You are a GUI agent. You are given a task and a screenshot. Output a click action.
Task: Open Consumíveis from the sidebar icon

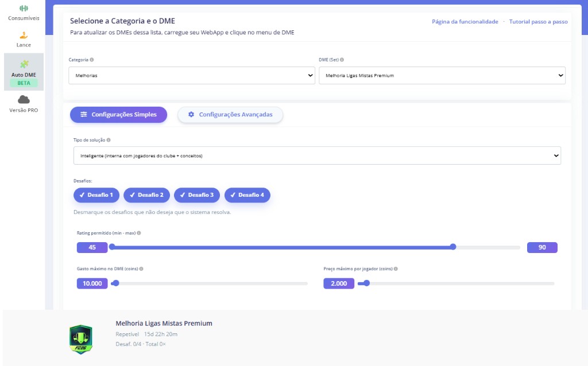pyautogui.click(x=24, y=9)
